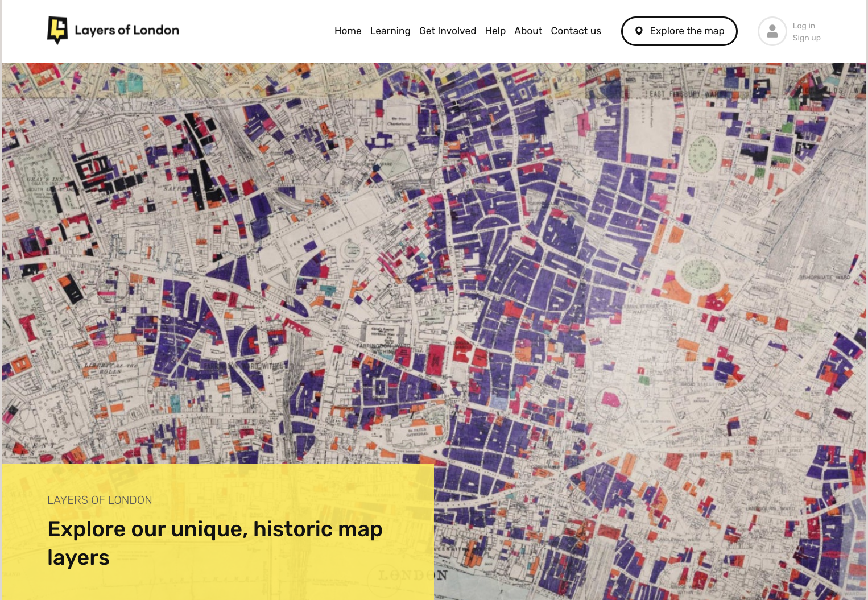The image size is (868, 600).
Task: Open the Help menu item
Action: pos(495,31)
